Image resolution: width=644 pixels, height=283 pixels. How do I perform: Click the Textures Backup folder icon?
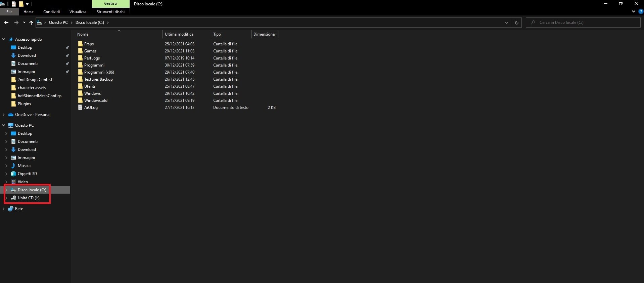coord(80,79)
